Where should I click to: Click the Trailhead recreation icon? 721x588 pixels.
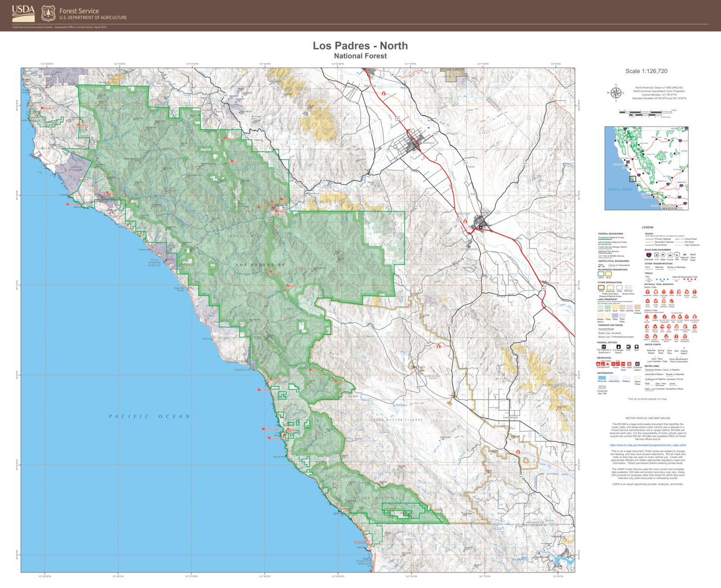[x=623, y=364]
